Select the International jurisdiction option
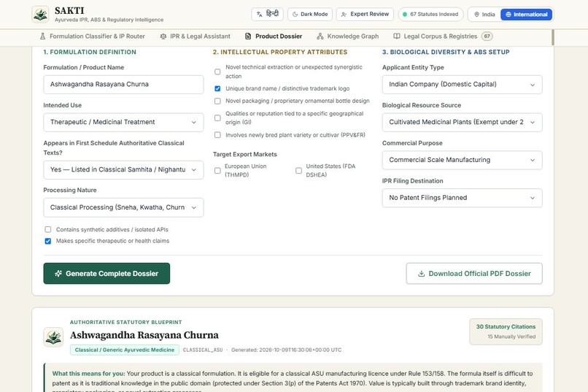The width and height of the screenshot is (588, 392). click(x=526, y=15)
